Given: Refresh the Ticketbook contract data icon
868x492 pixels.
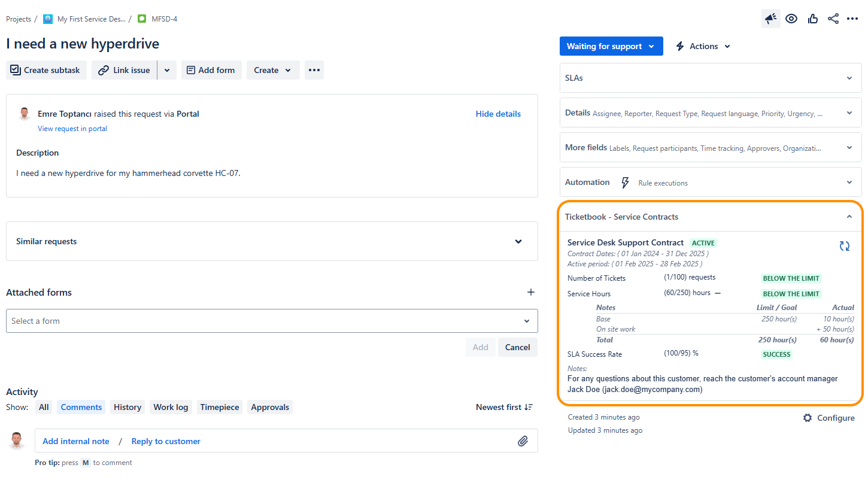Looking at the screenshot, I should (845, 246).
